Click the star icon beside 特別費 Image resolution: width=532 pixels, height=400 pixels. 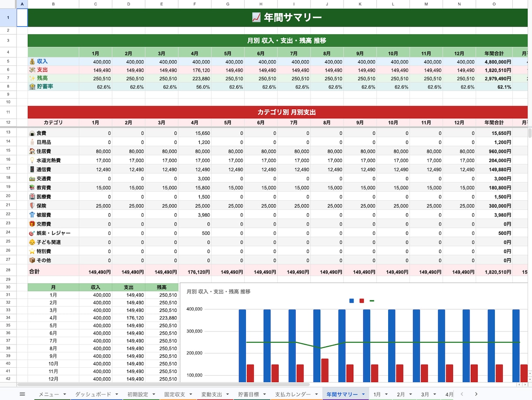tap(32, 251)
